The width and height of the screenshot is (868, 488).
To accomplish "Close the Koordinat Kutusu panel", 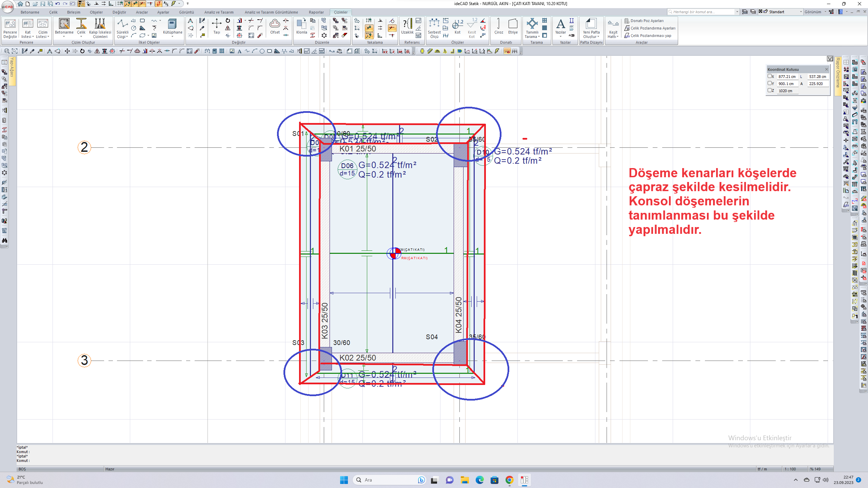I will click(827, 69).
